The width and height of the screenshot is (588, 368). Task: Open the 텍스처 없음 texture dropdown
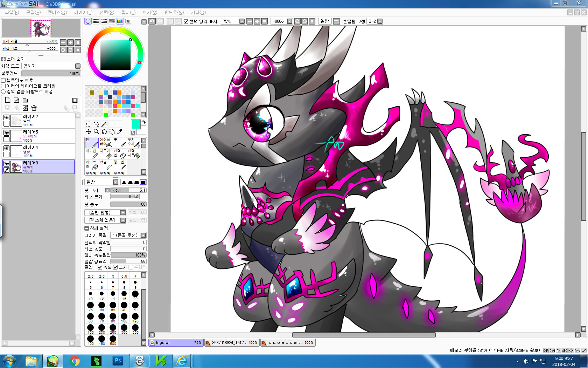[x=105, y=220]
